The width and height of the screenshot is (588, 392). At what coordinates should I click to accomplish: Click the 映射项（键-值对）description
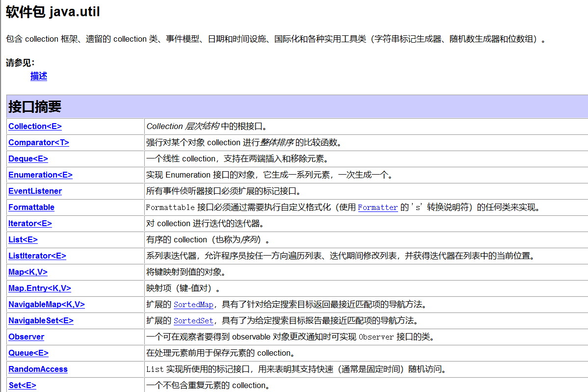click(x=183, y=288)
